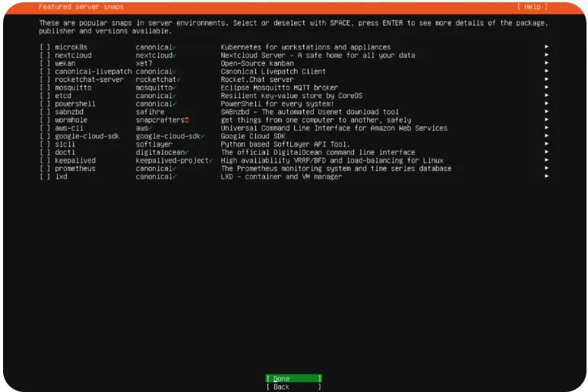Click 'Google Cloud SDK' description text

pyautogui.click(x=253, y=136)
